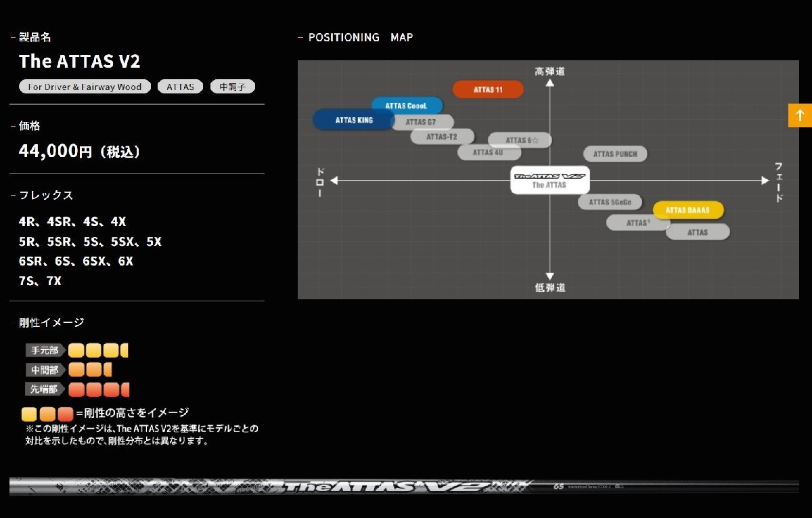Screen dimensions: 812x518
Task: Open ATTAS DAAAS on positioning map
Action: 688,211
